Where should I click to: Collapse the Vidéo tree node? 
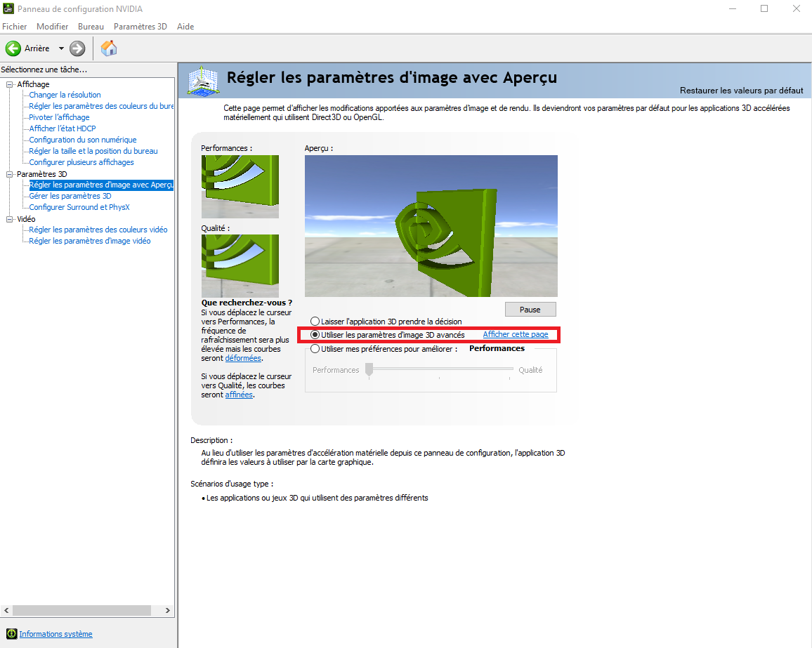(x=9, y=220)
